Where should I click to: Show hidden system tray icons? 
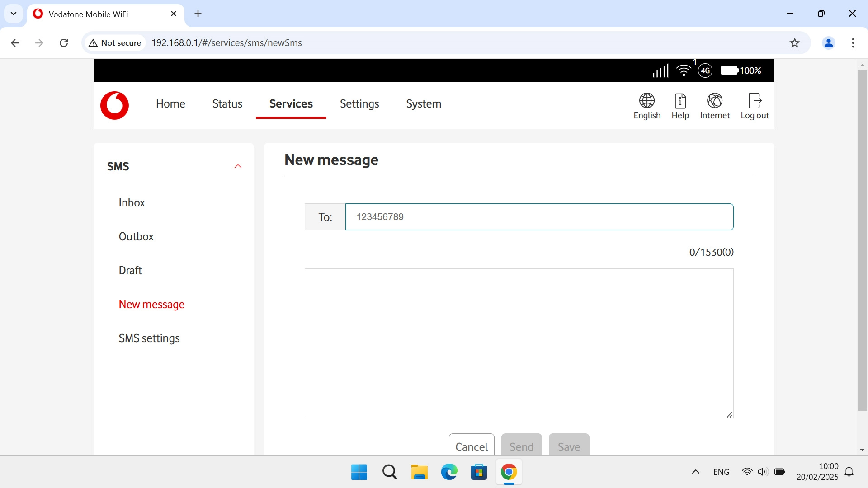click(x=696, y=472)
